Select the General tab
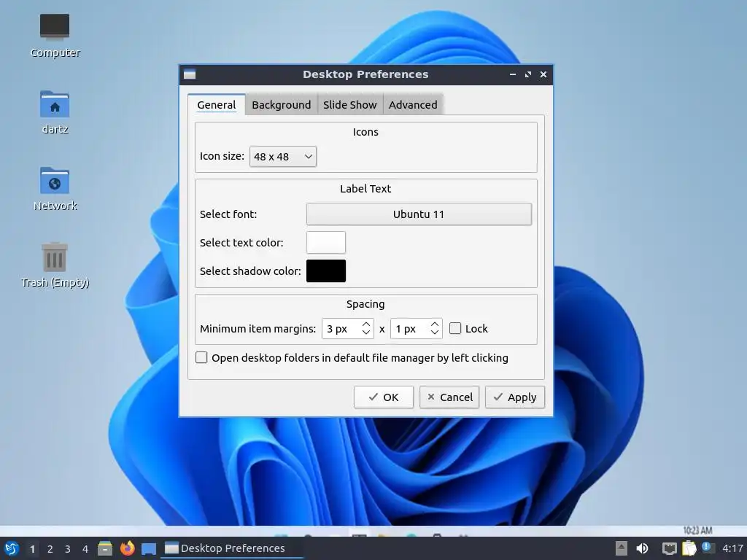 click(217, 105)
